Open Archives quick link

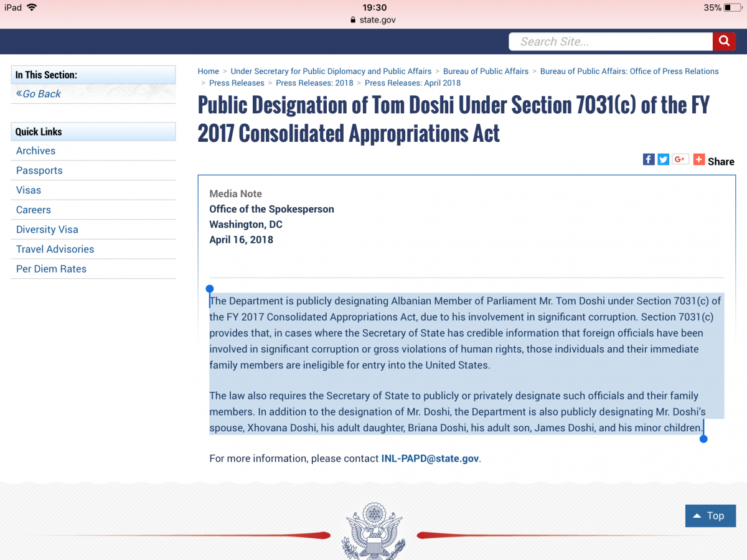pyautogui.click(x=35, y=151)
